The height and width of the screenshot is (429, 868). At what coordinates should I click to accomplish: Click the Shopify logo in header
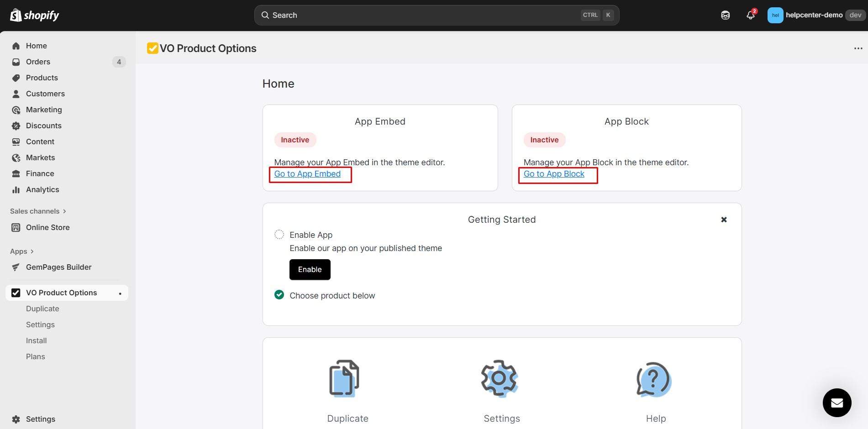[35, 16]
